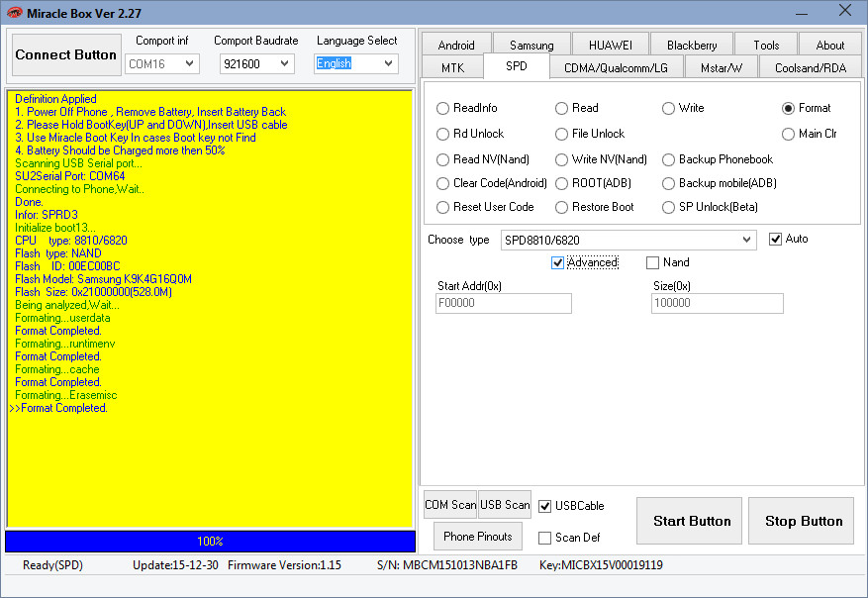Expand the Choose type SPD8810/6820 combo box
The width and height of the screenshot is (868, 598).
628,240
